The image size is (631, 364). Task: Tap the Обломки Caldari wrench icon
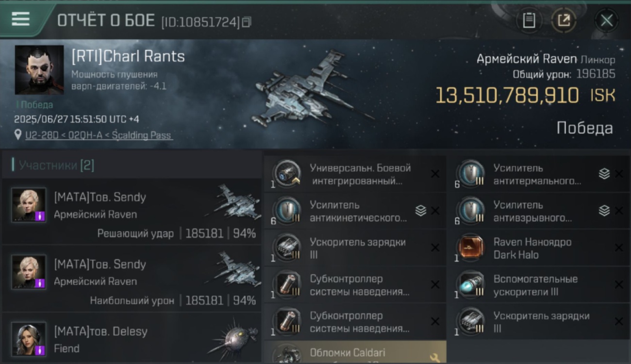434,358
